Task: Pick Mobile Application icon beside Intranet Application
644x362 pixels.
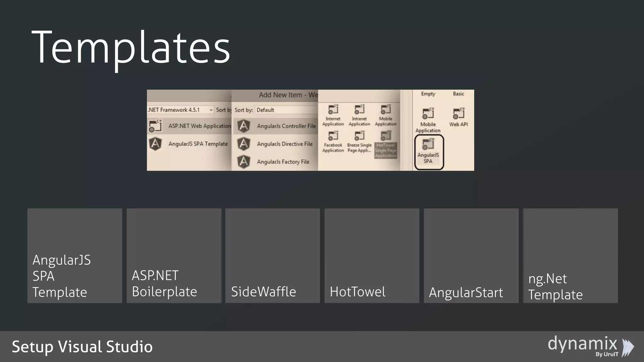Action: click(x=386, y=109)
